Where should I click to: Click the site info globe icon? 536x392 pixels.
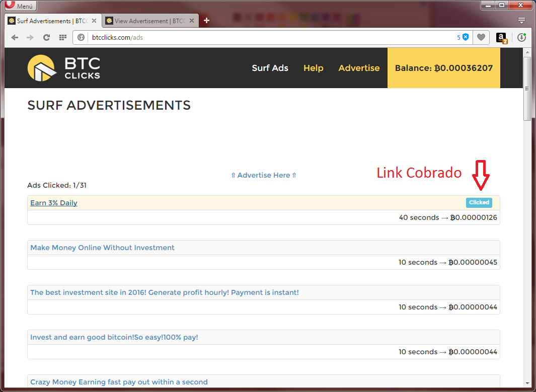(x=81, y=37)
